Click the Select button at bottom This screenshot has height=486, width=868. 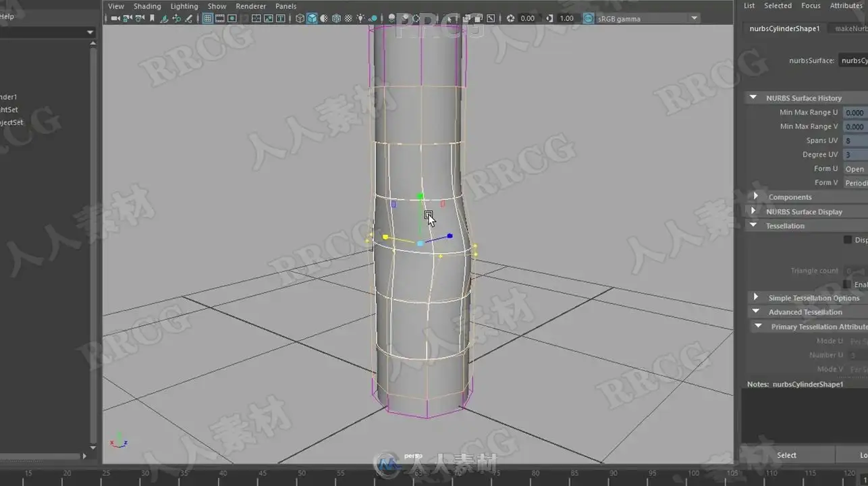tap(786, 455)
